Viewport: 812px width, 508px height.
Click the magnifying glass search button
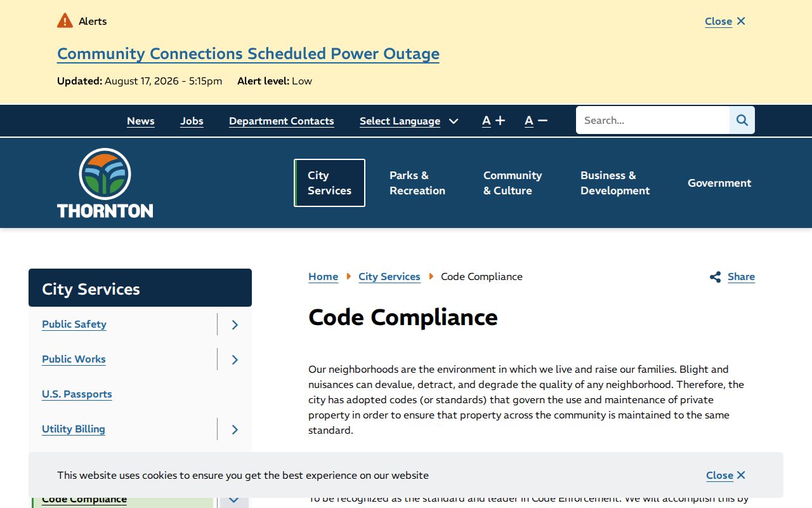pyautogui.click(x=742, y=120)
